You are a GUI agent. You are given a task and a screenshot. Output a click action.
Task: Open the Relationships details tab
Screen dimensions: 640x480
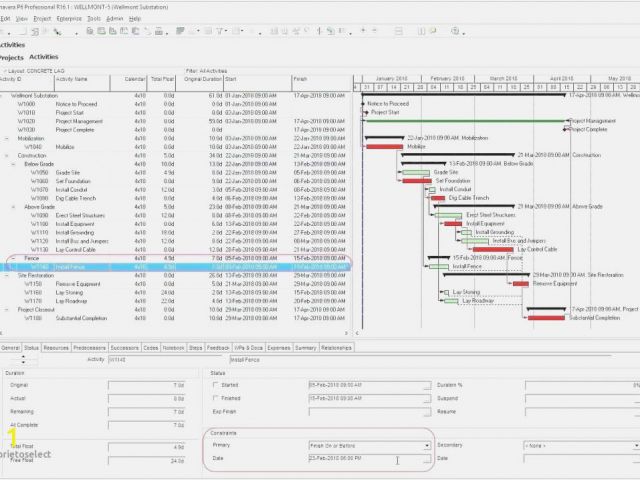point(336,347)
